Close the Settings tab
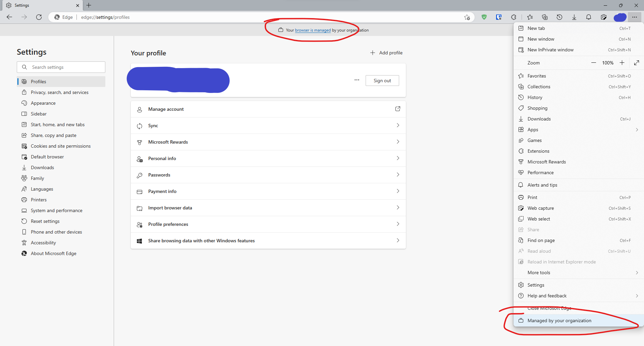Screen dimensions: 644x346 pos(77,5)
